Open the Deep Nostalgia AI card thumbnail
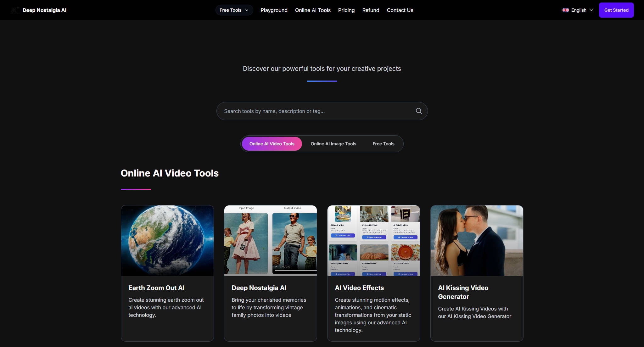The height and width of the screenshot is (347, 644). 271,241
